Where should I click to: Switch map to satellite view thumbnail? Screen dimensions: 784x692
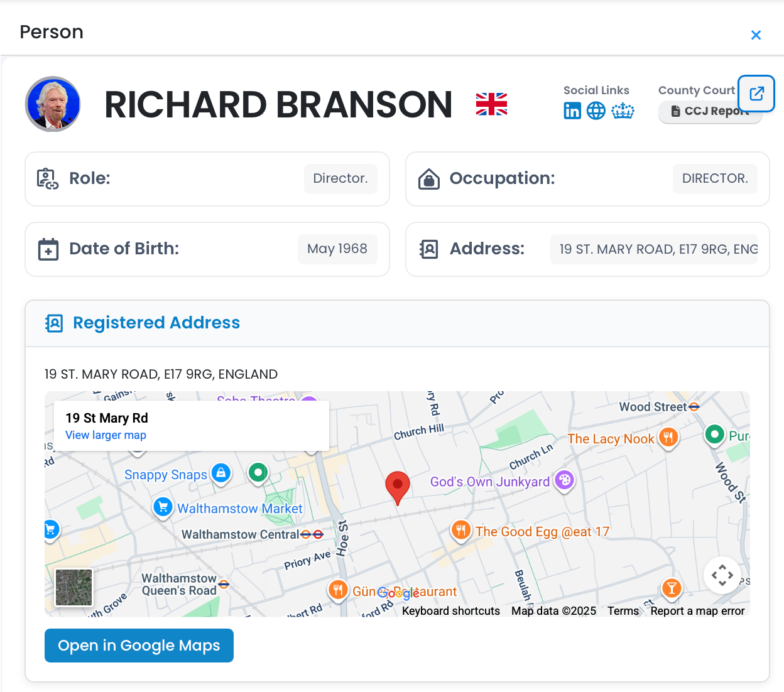[74, 587]
